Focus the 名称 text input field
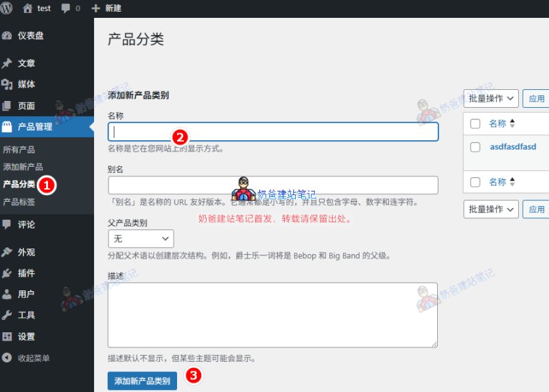Screen dimensions: 549x392 coord(273,132)
